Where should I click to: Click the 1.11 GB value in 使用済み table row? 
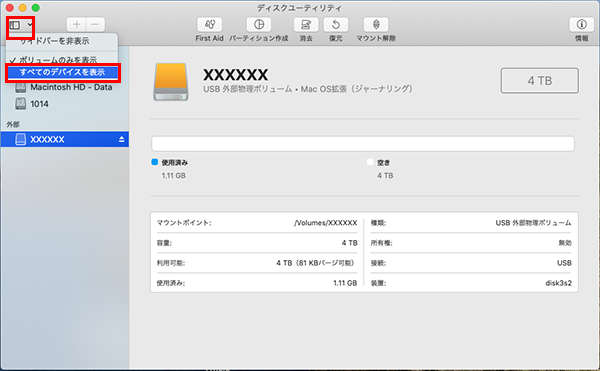345,283
